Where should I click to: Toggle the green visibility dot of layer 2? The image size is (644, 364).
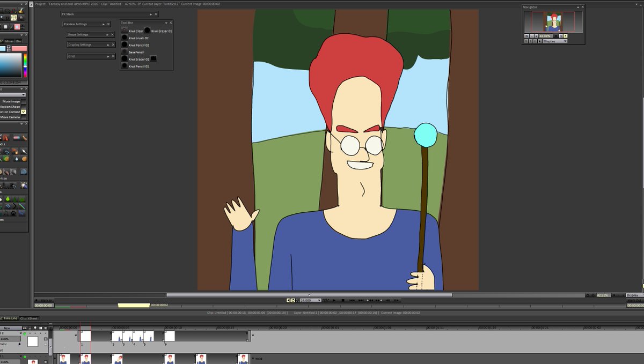tap(25, 333)
